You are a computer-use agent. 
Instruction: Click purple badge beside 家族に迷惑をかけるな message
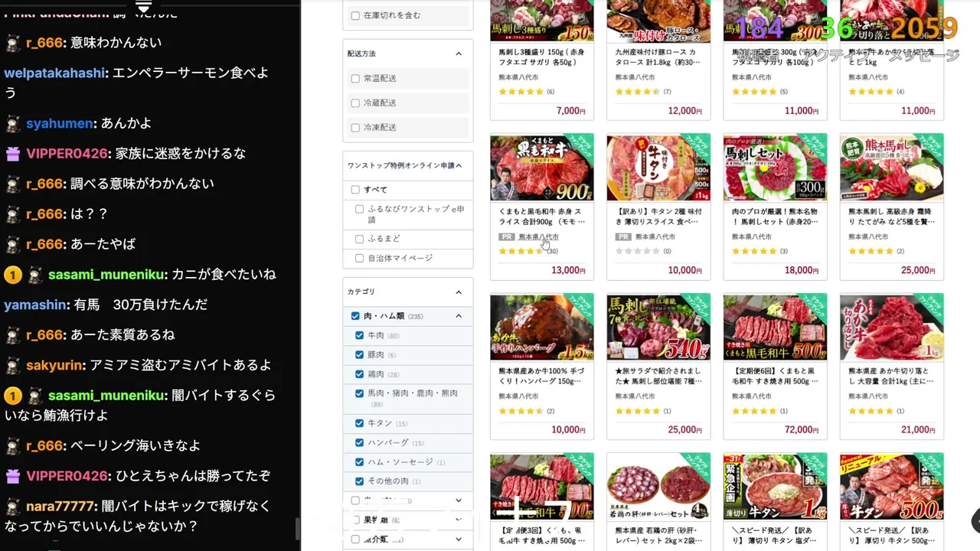(x=13, y=154)
